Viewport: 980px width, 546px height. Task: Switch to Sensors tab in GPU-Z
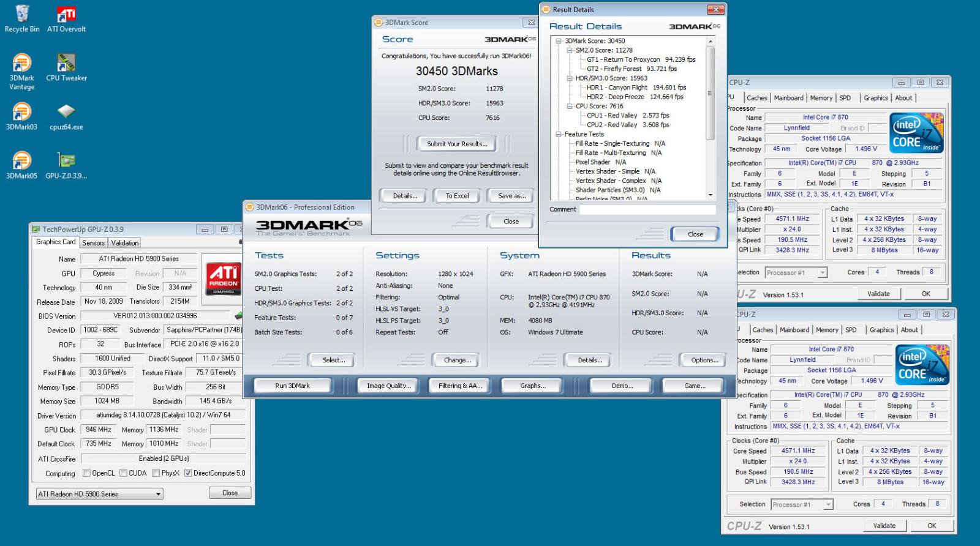[x=93, y=243]
